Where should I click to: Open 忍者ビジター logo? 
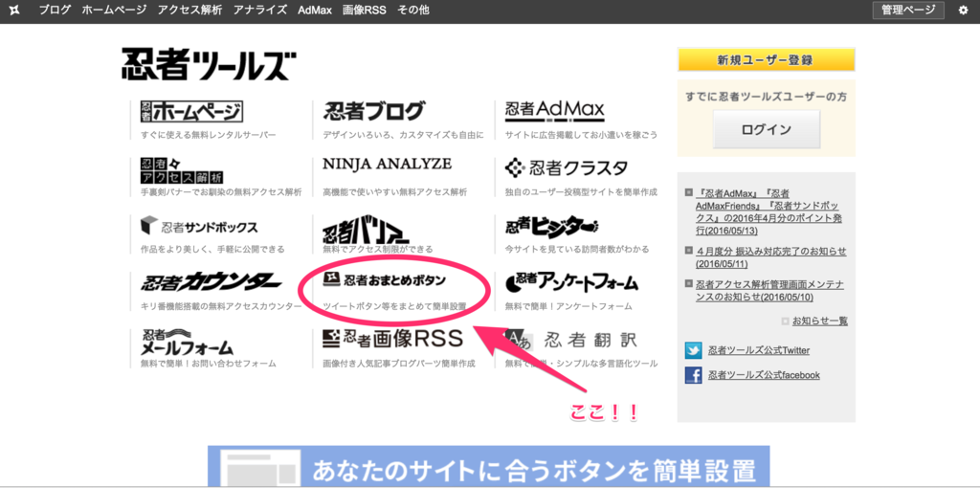[552, 226]
